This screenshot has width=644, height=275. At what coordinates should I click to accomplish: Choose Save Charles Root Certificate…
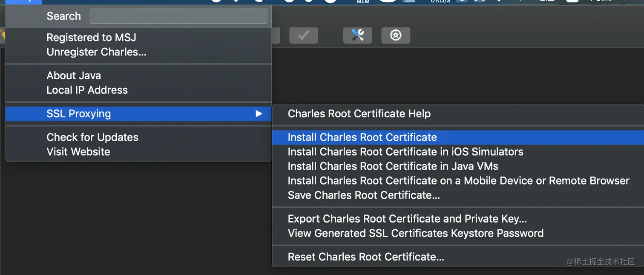458,195
